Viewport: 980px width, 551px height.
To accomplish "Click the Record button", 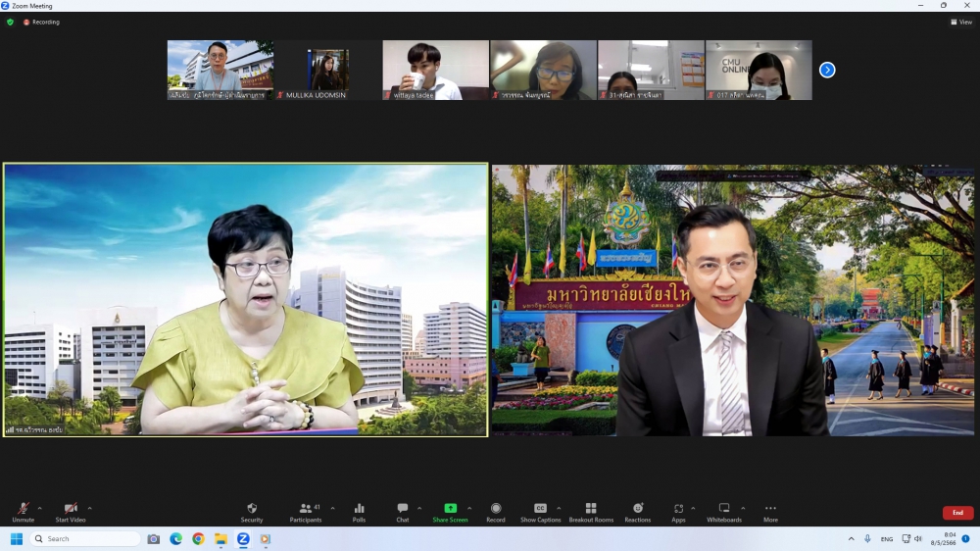I will coord(496,509).
